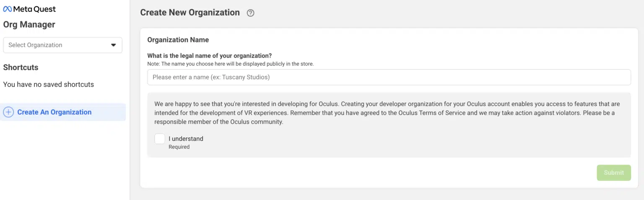Click the Org Manager heading

click(x=29, y=24)
